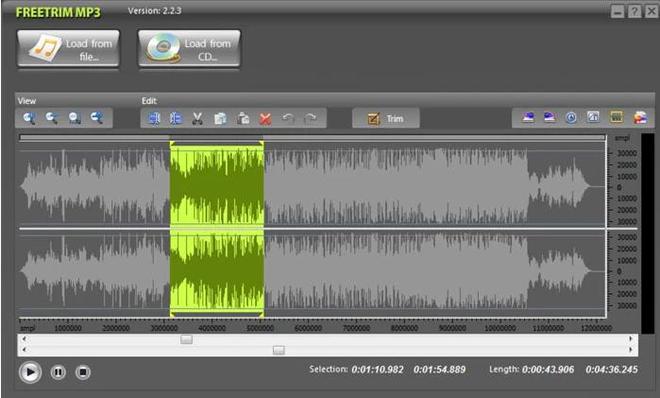The image size is (660, 398).
Task: Click the leftmost magnifier icon under View
Action: point(29,118)
